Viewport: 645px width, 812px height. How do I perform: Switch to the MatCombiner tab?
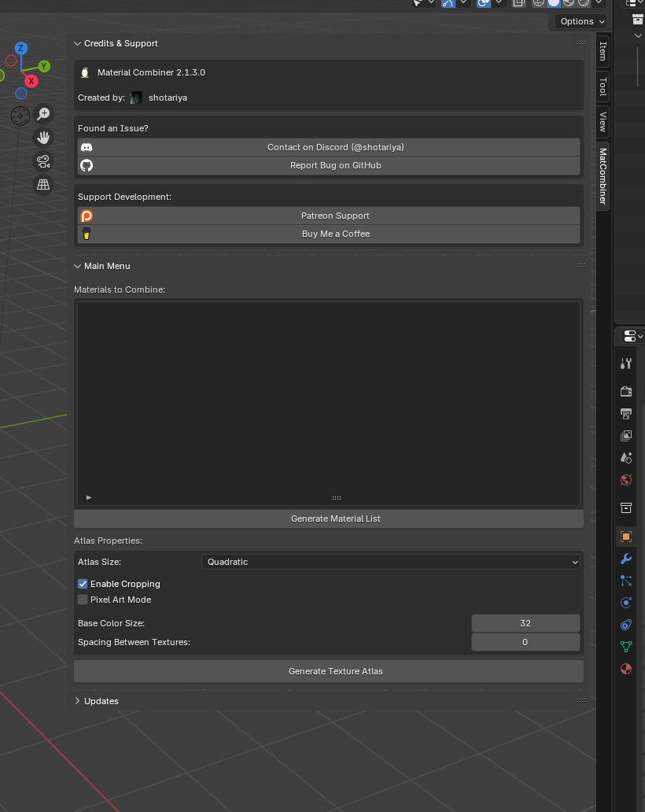coord(601,177)
